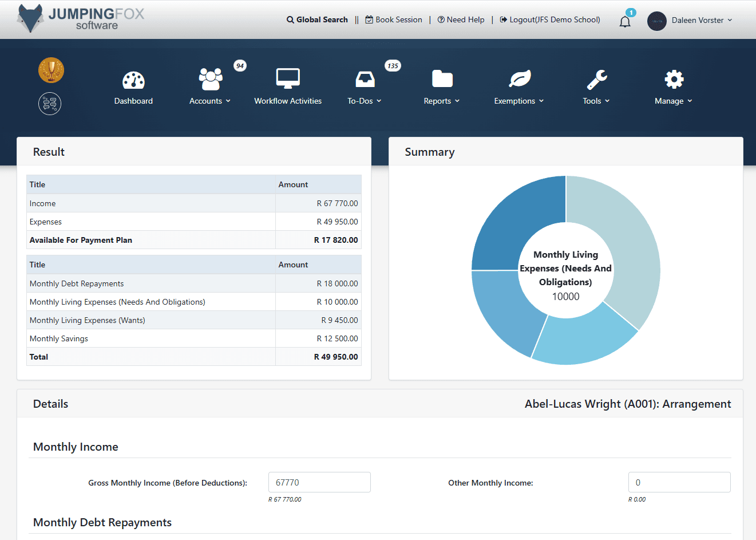Screen dimensions: 756x540
Task: Expand the Reports dropdown menu
Action: pyautogui.click(x=442, y=101)
